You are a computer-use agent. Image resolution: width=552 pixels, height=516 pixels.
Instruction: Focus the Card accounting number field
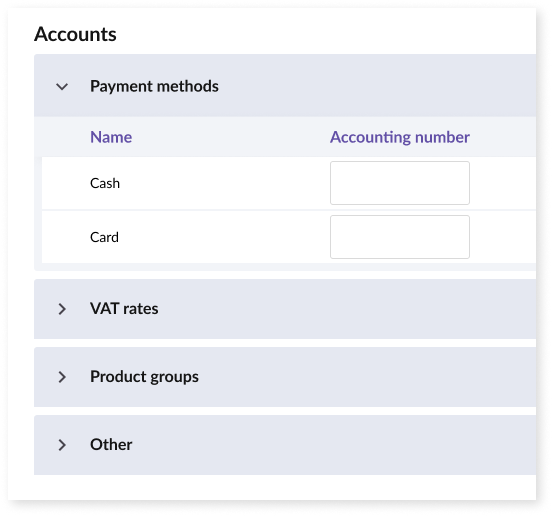(400, 237)
